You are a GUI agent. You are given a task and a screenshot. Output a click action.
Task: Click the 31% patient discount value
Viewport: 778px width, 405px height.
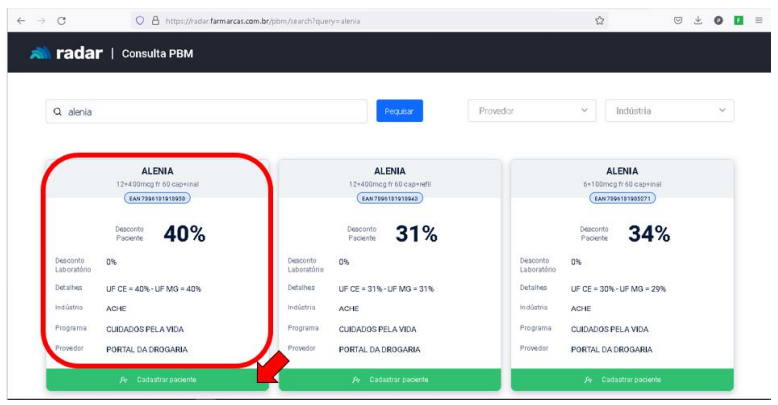click(x=416, y=234)
